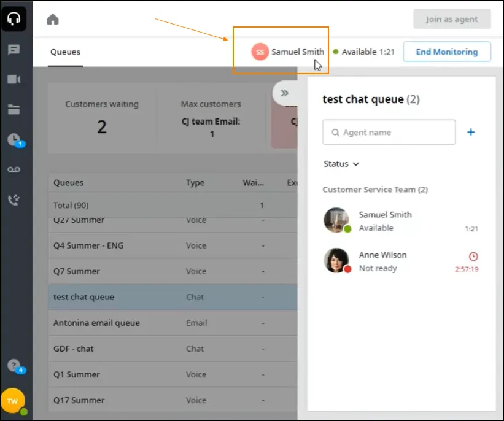504x421 pixels.
Task: Open the call history clock icon
Action: click(x=15, y=140)
